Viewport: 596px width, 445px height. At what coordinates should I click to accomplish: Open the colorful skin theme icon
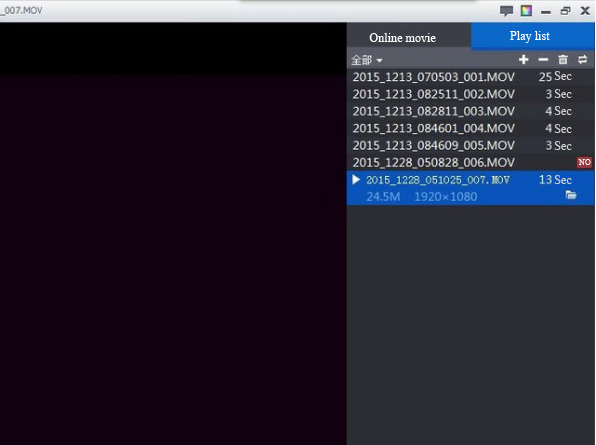pos(526,11)
